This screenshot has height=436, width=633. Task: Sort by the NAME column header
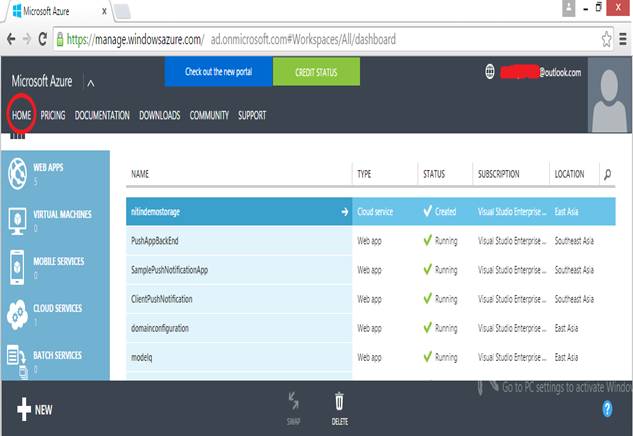pyautogui.click(x=140, y=174)
